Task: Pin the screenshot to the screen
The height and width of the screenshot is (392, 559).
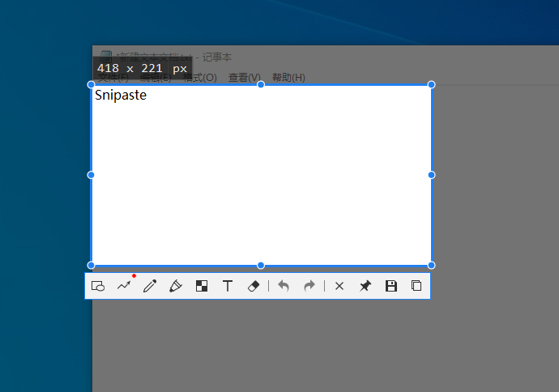Action: [x=365, y=286]
